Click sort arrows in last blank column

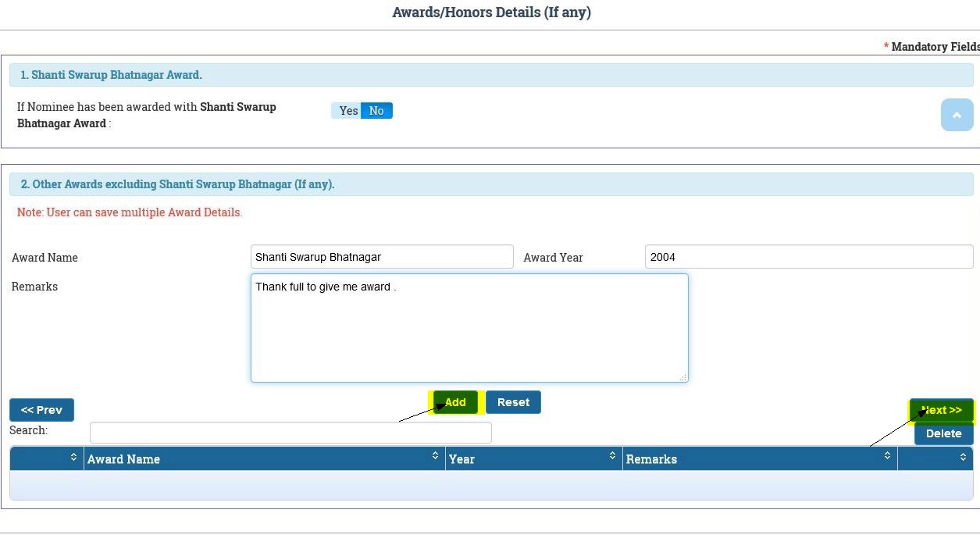[x=963, y=457]
